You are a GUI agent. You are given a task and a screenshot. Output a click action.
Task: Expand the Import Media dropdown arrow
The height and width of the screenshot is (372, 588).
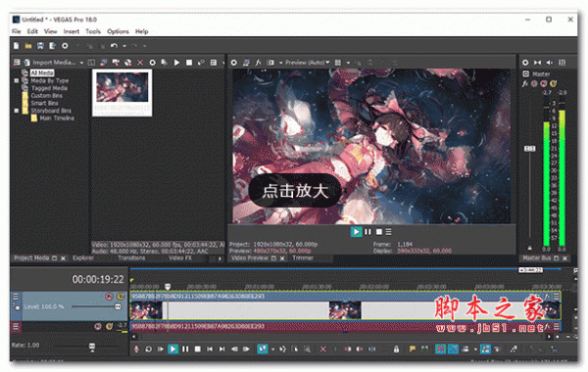click(81, 63)
